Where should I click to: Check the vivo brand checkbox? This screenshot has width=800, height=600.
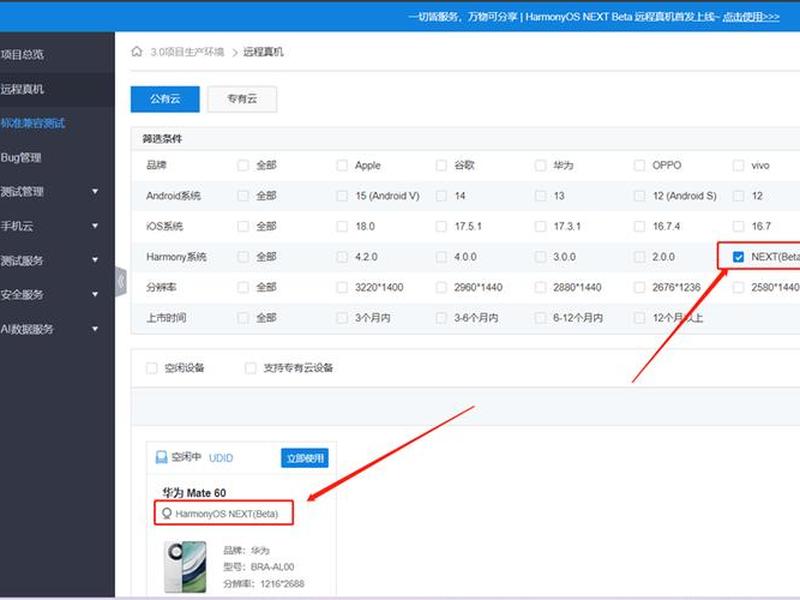[x=738, y=165]
